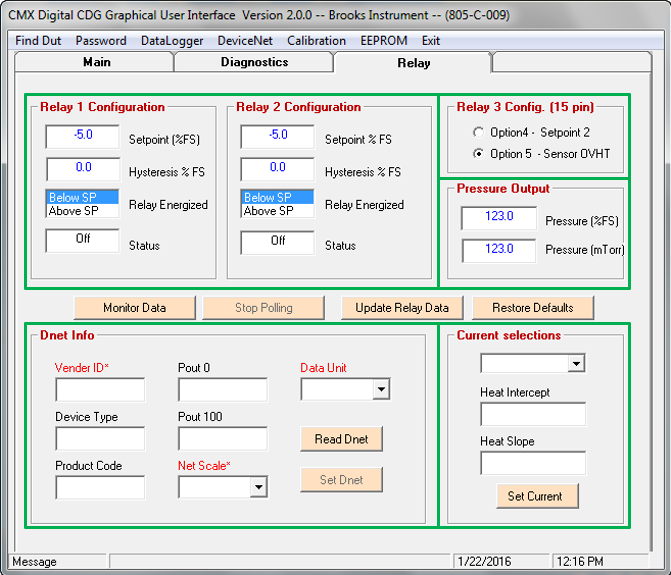Open the EEPROM menu
Viewport: 671px width, 575px height.
[x=384, y=41]
